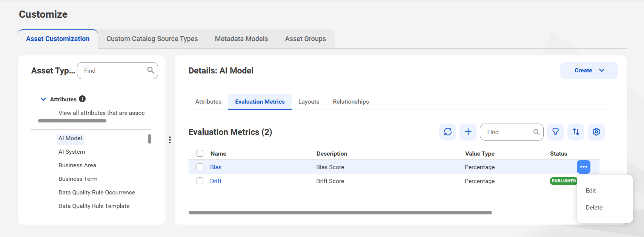Click the Description column header
Viewport: 644px width, 237px height.
tap(332, 154)
